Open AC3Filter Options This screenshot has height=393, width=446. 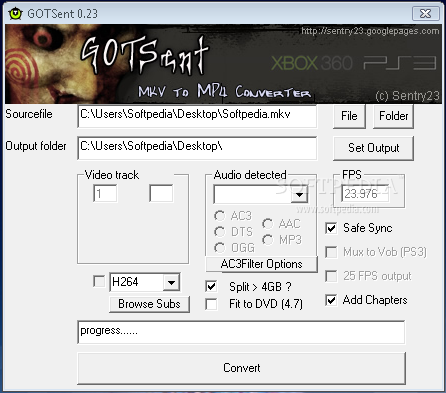[x=261, y=264]
